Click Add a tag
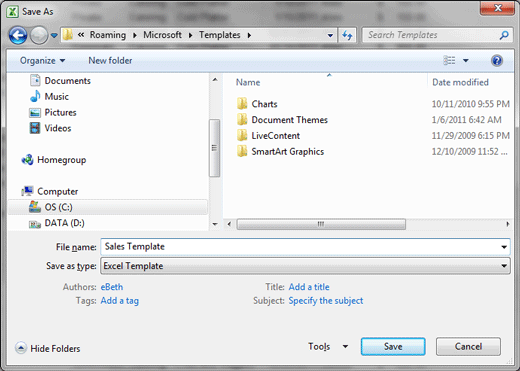The width and height of the screenshot is (520, 371). [120, 301]
